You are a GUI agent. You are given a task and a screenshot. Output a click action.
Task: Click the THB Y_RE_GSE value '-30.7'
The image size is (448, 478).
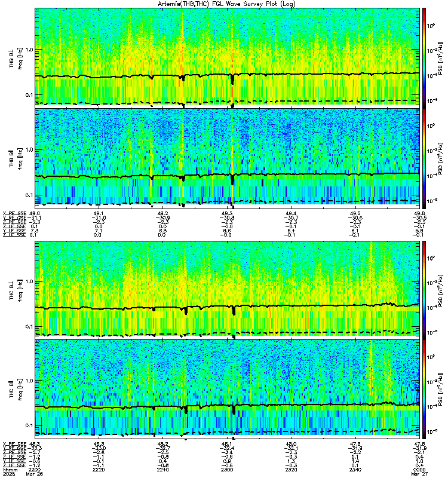[x=291, y=218]
